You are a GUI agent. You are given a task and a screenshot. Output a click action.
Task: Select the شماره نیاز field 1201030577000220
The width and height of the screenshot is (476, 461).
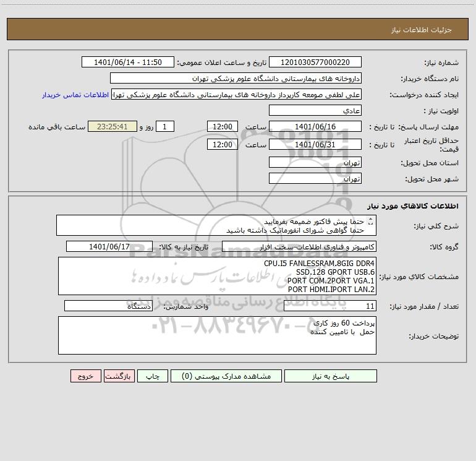315,62
